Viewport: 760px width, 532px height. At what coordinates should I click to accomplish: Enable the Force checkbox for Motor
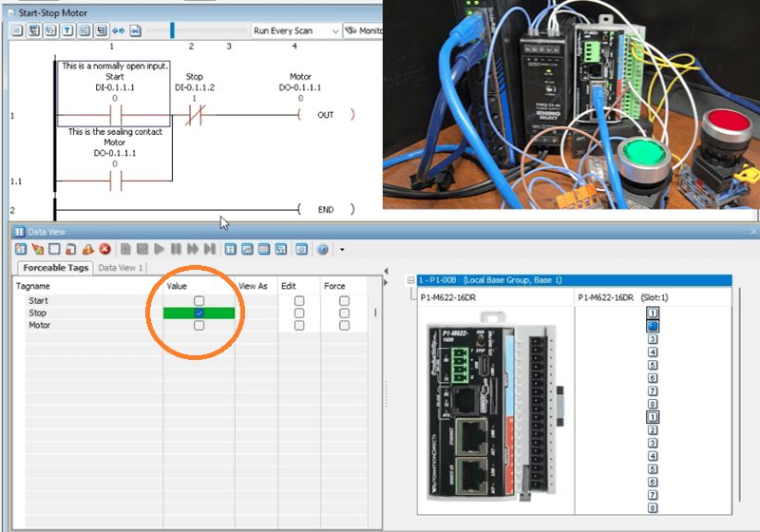point(344,325)
